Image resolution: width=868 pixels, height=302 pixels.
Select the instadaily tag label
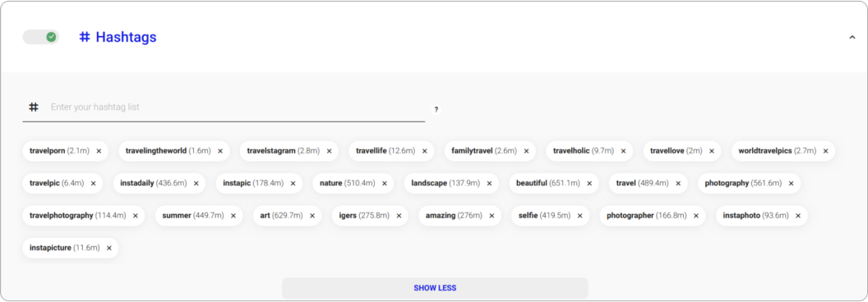point(137,183)
